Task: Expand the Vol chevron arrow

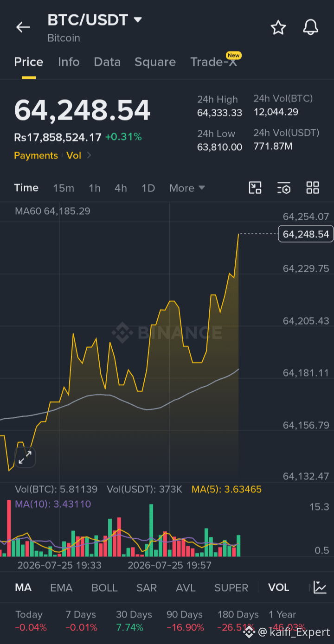Action: click(89, 155)
